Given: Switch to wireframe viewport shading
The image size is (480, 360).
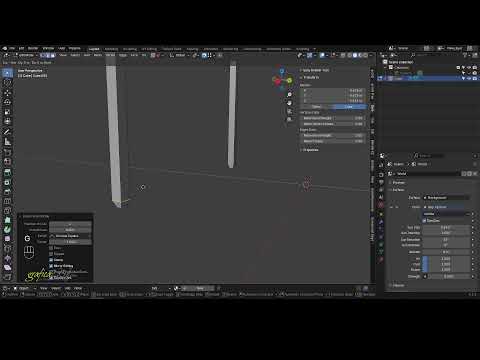Looking at the screenshot, I should click(x=349, y=55).
